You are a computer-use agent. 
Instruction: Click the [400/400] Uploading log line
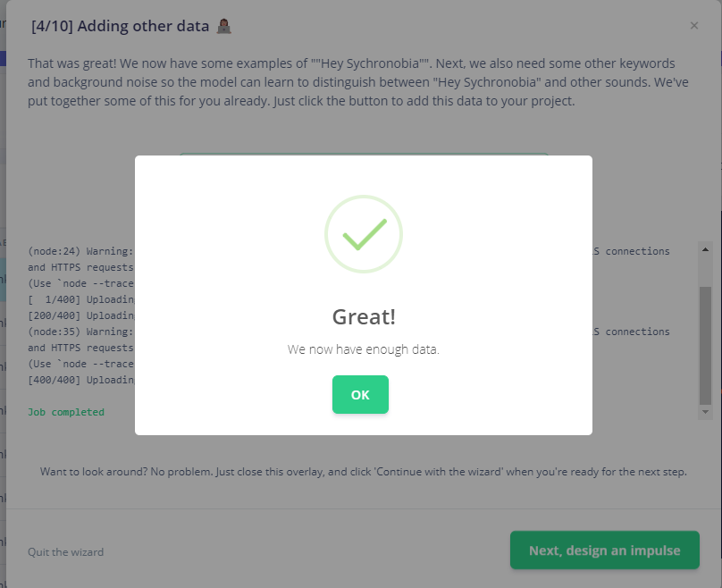(80, 380)
